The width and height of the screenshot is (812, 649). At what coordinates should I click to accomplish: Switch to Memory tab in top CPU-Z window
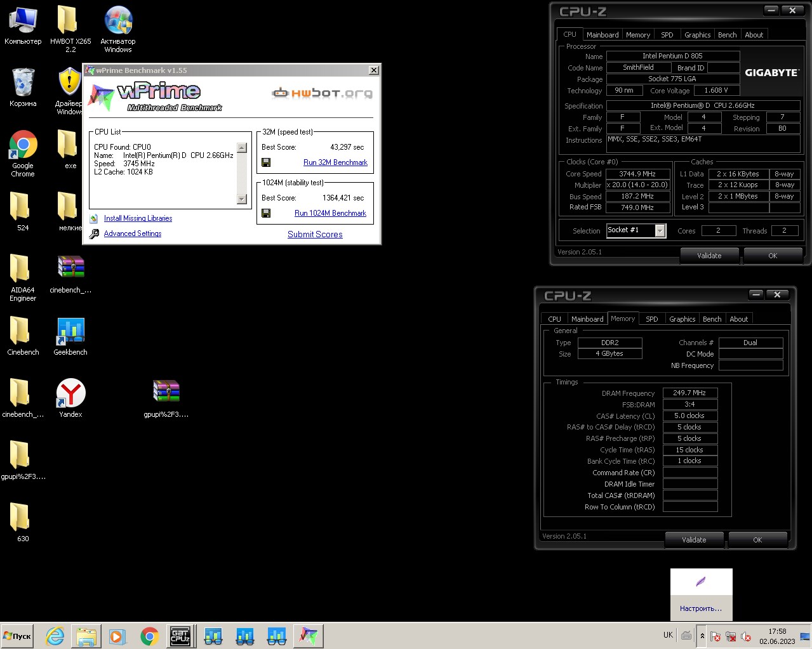pos(638,35)
